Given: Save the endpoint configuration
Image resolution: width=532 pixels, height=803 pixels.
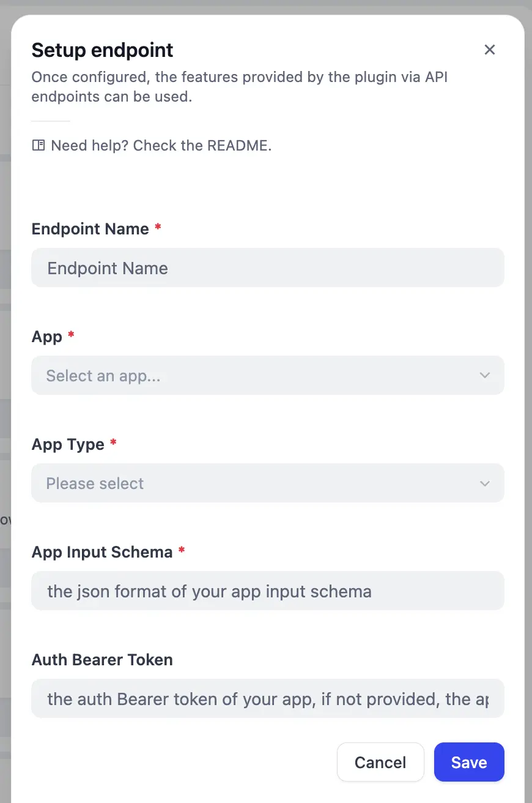Looking at the screenshot, I should tap(469, 763).
